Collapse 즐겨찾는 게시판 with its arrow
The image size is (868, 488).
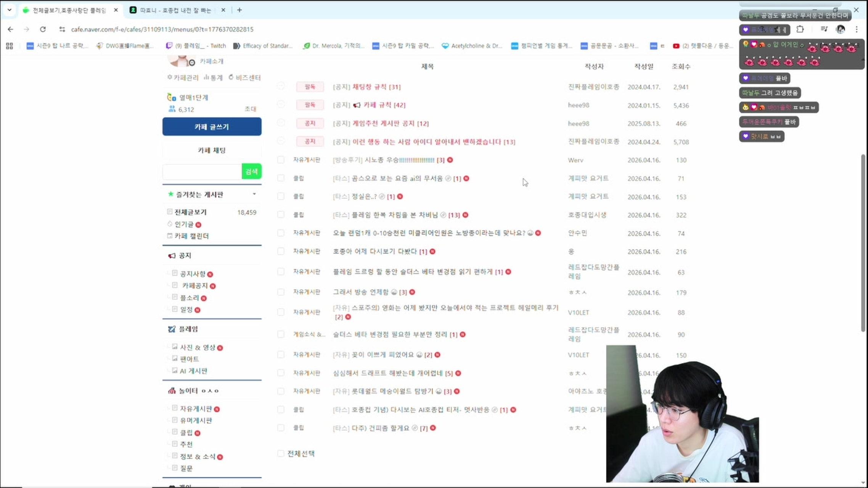click(255, 194)
